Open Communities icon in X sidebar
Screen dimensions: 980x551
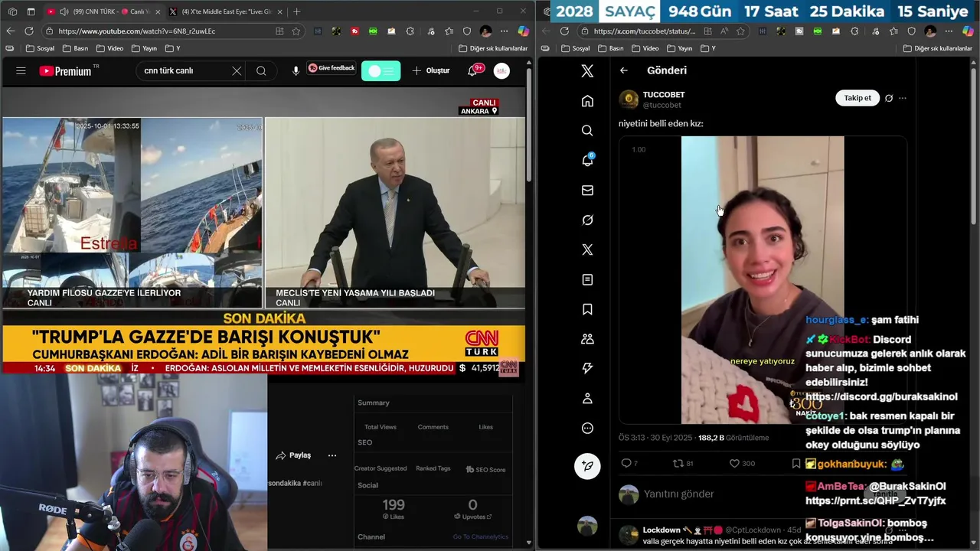tap(587, 339)
